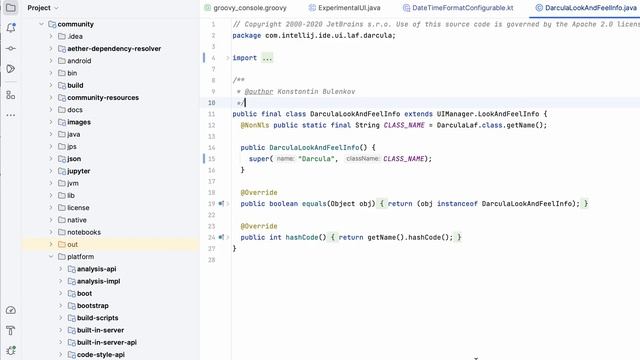Open the Structure tool window icon
This screenshot has width=640, height=360.
point(11,95)
